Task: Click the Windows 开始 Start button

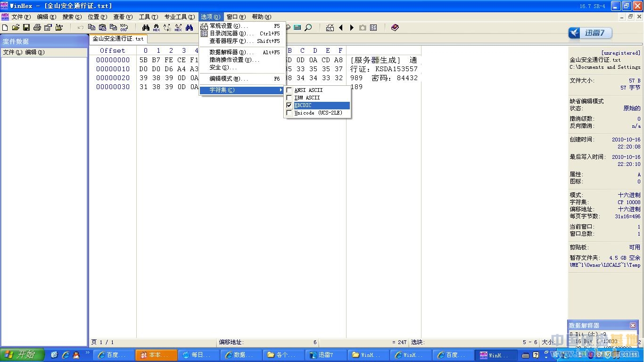Action: 22,355
